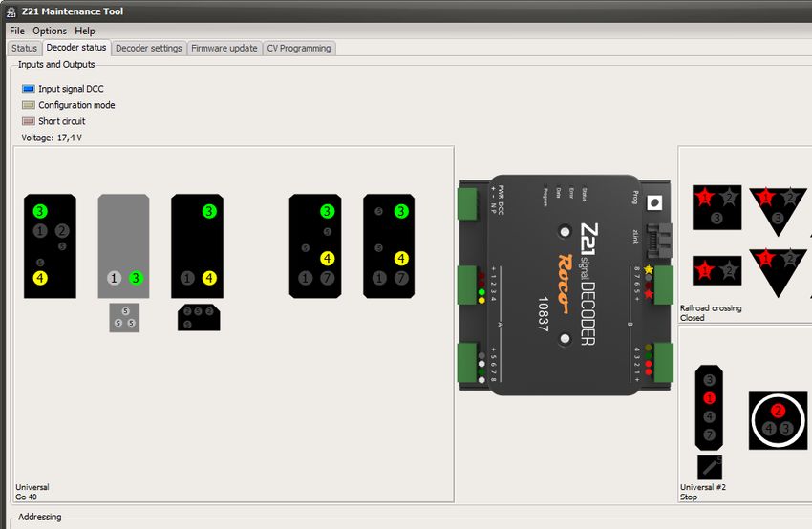Click terminal block A outputs 5 to 8
The width and height of the screenshot is (812, 529).
[x=468, y=363]
